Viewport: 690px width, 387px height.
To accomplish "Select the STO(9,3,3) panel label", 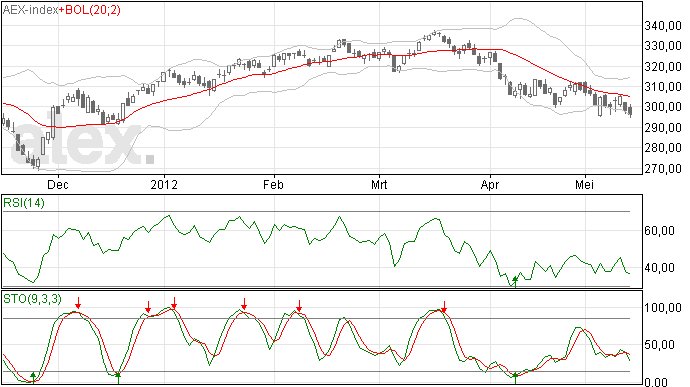I will (32, 299).
